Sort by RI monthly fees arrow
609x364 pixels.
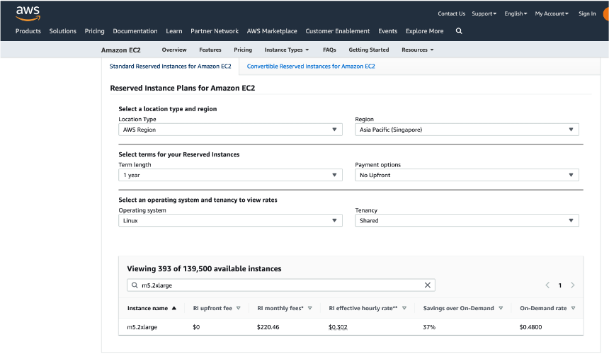(310, 308)
